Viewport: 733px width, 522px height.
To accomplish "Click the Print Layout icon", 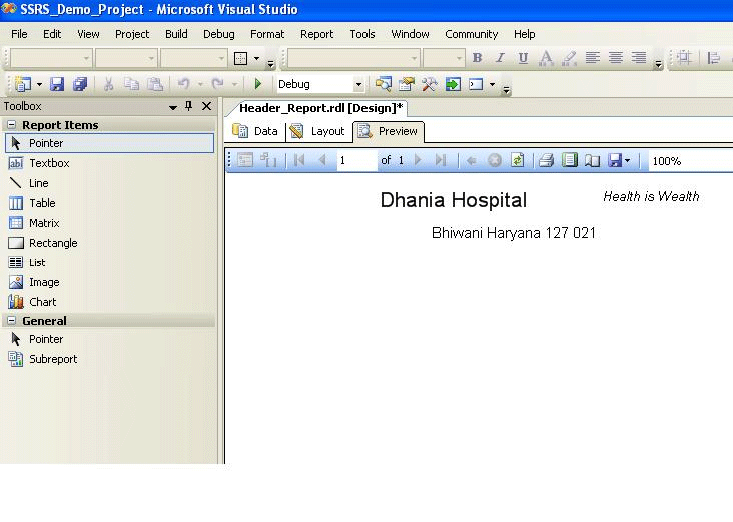I will coord(570,160).
